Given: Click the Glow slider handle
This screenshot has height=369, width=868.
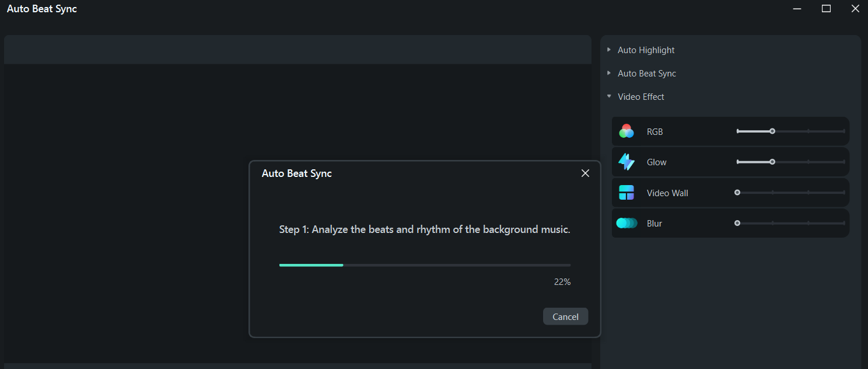Looking at the screenshot, I should tap(772, 162).
